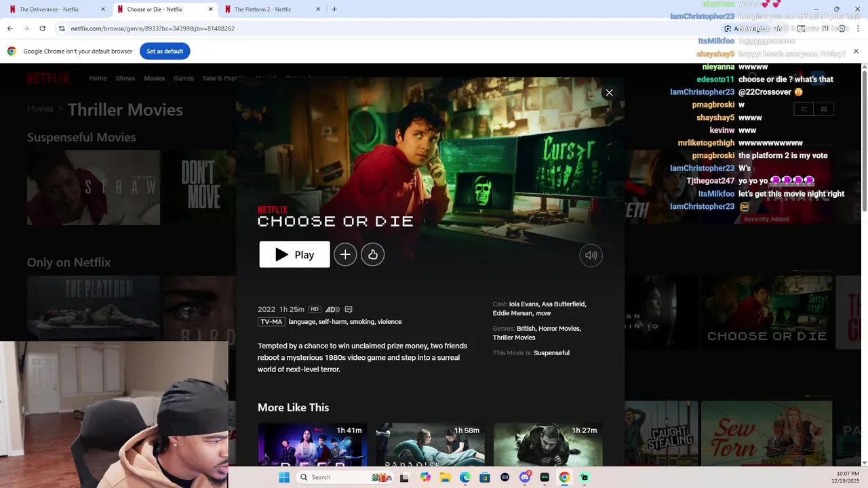
Task: Close the Choose or Die tab
Action: tap(210, 9)
